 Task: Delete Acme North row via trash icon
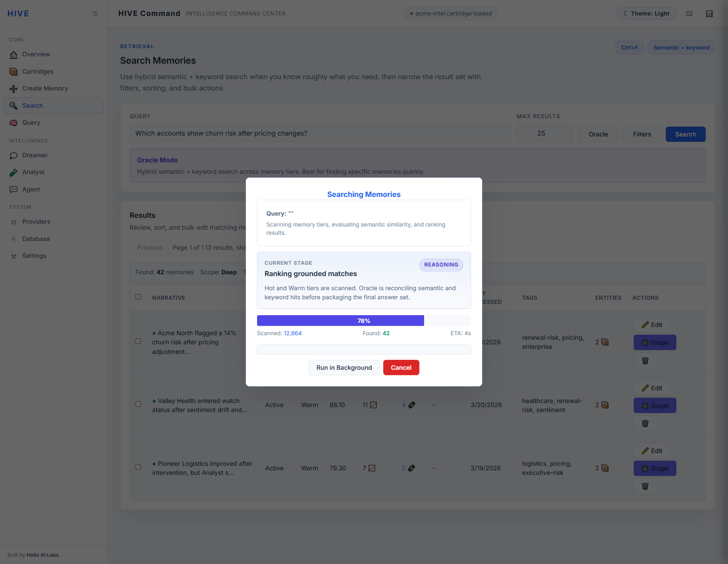click(645, 361)
